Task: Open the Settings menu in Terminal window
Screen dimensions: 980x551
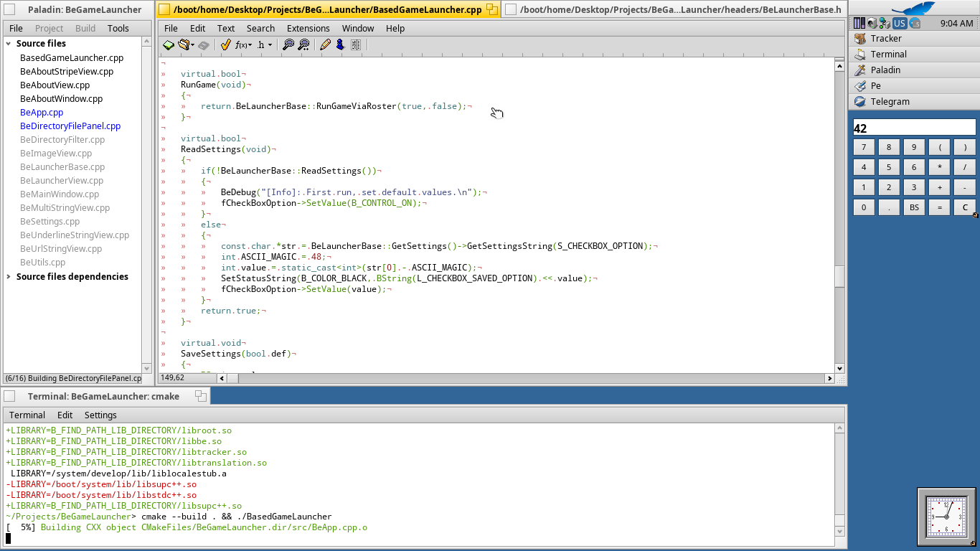Action: point(100,415)
